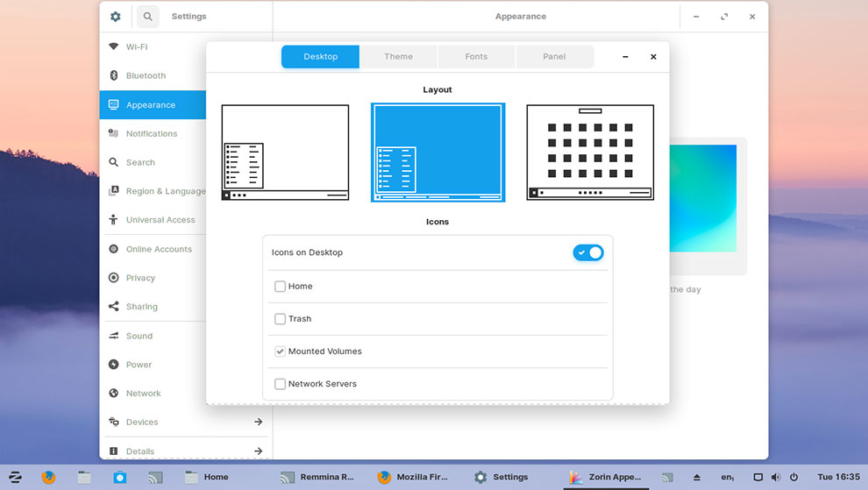Close the Zorin Appearance window

(x=653, y=56)
